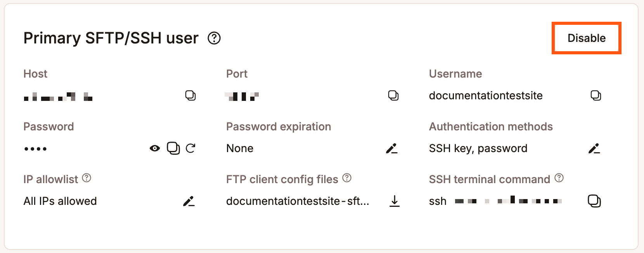644x253 pixels.
Task: Regenerate the SFTP password
Action: tap(190, 148)
